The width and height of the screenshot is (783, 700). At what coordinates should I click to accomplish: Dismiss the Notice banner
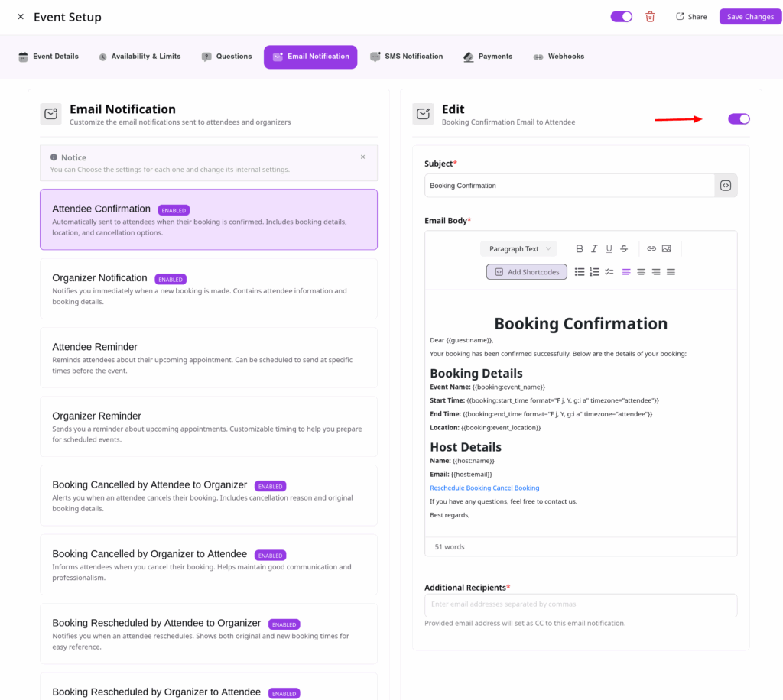tap(362, 157)
